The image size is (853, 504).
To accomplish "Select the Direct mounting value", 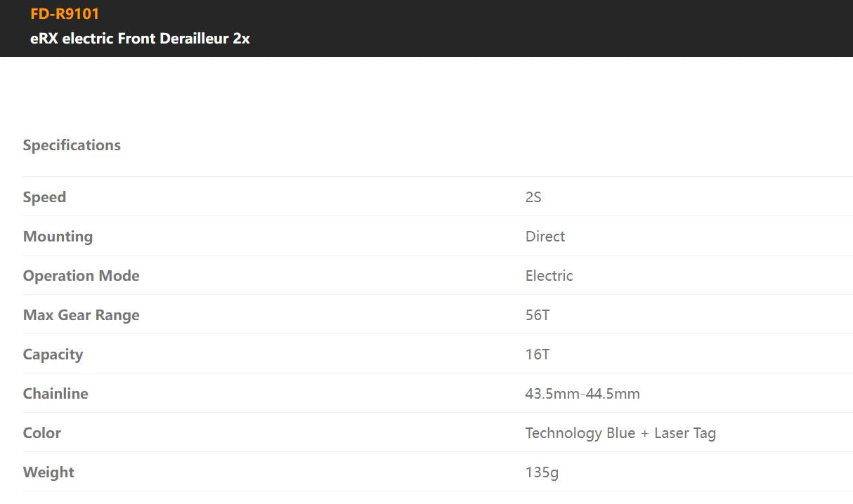I will pos(545,237).
